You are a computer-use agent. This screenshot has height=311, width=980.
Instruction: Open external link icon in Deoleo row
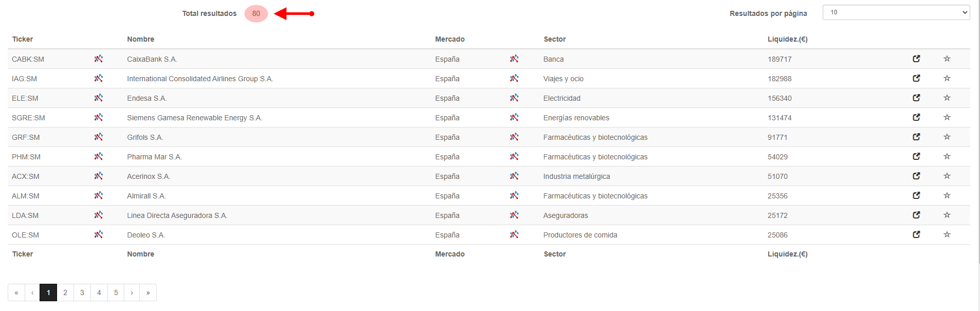pyautogui.click(x=916, y=234)
